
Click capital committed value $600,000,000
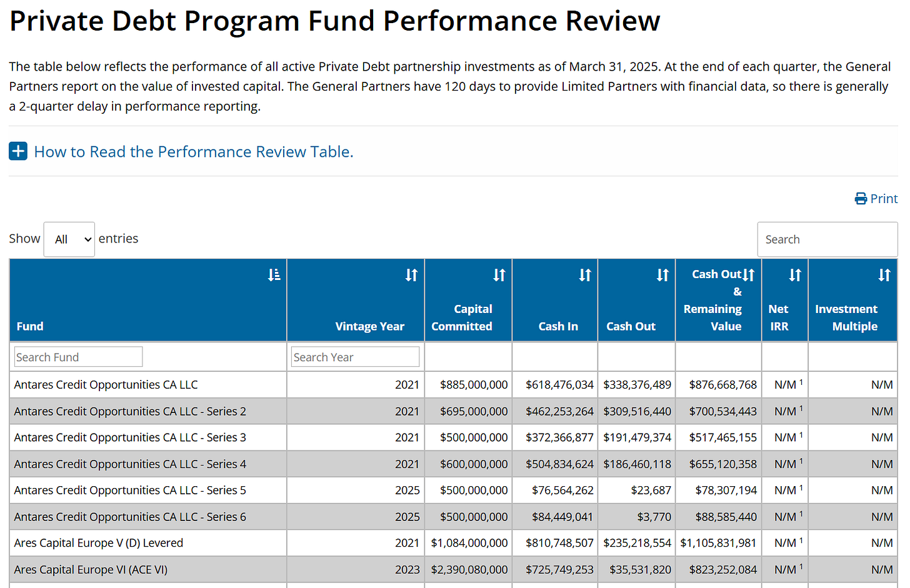coord(474,464)
